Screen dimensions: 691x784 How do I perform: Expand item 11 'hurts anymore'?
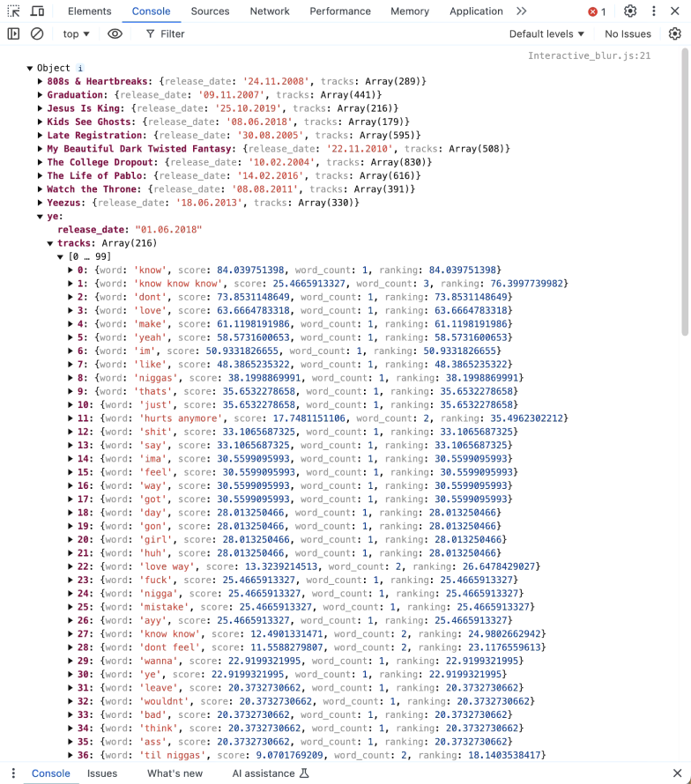pos(71,418)
